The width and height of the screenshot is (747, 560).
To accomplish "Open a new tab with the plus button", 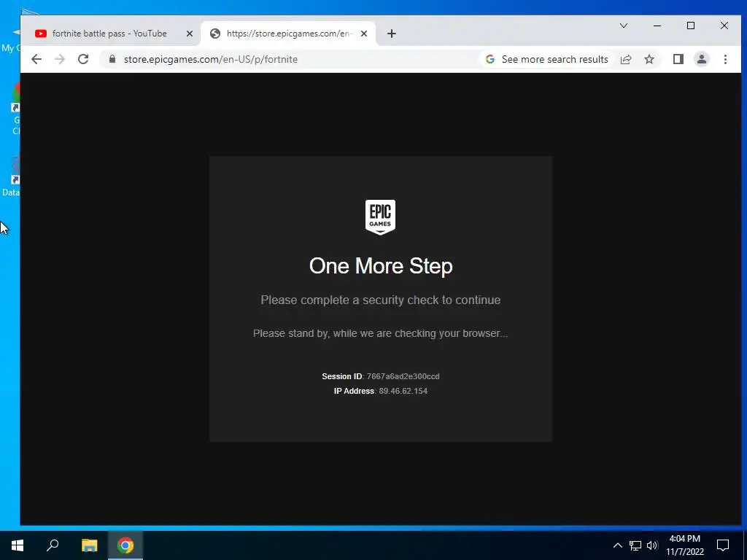I will point(391,34).
